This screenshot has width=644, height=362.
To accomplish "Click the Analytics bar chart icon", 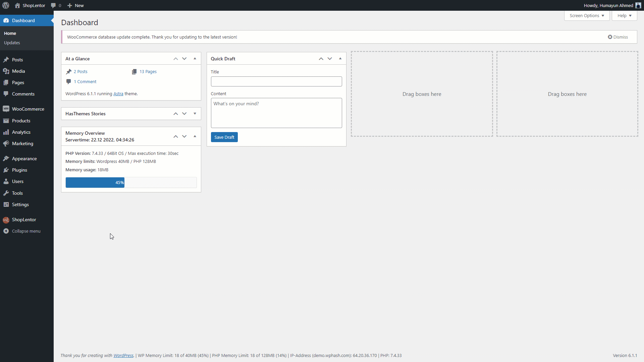I will 6,132.
